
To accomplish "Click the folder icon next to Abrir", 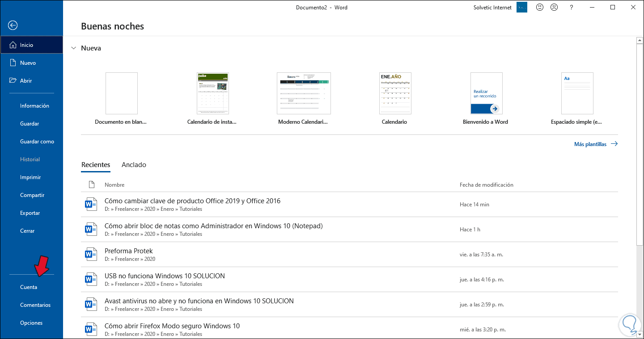I will click(x=13, y=81).
